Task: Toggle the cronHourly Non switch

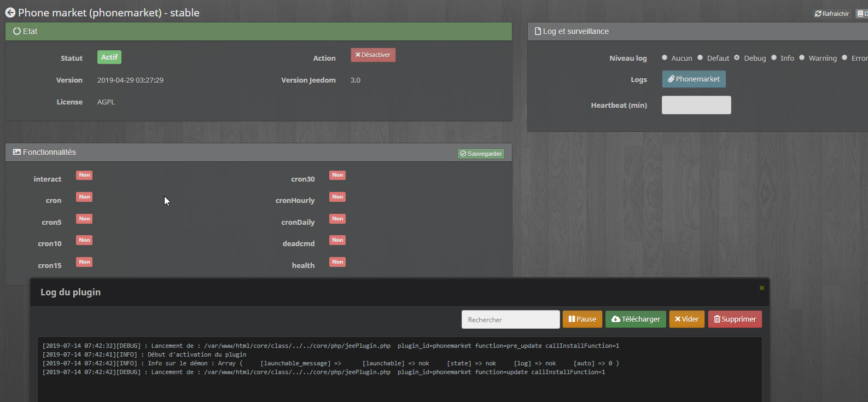Action: [x=337, y=197]
